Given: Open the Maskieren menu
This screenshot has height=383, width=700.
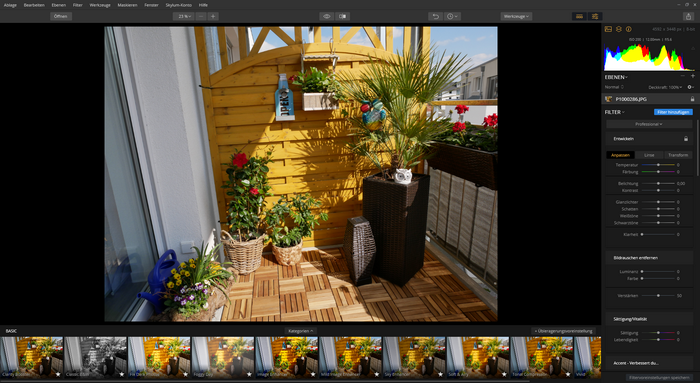Looking at the screenshot, I should point(127,5).
